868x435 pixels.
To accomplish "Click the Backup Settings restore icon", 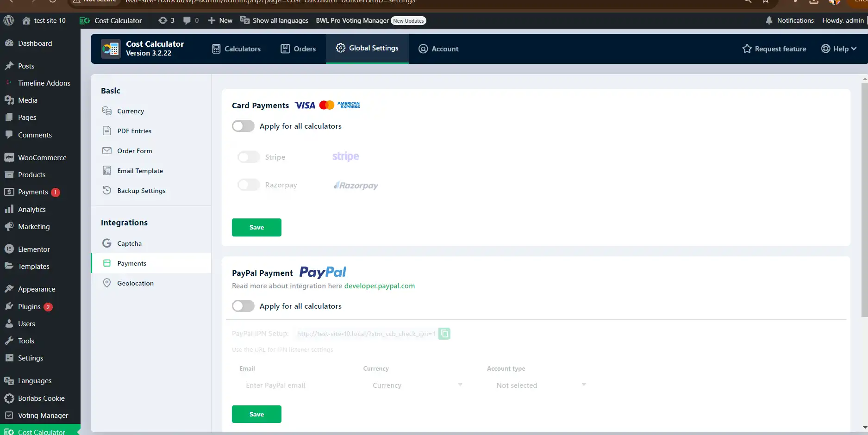I will [x=107, y=191].
